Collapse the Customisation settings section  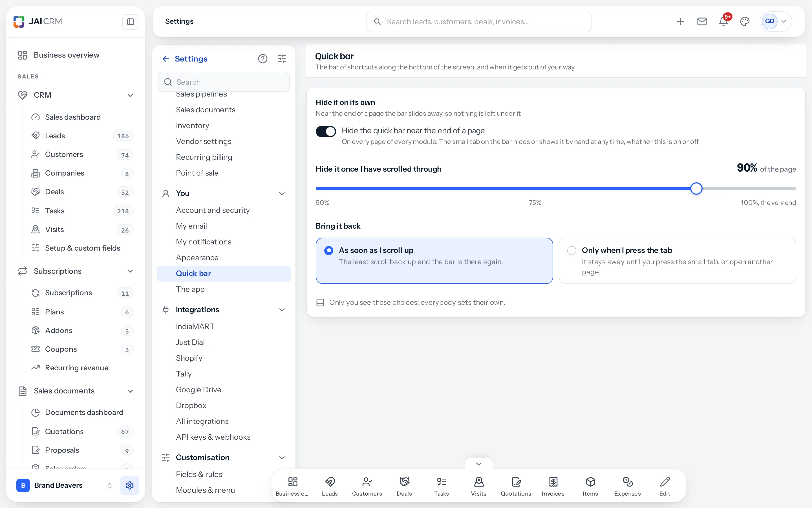click(x=282, y=457)
